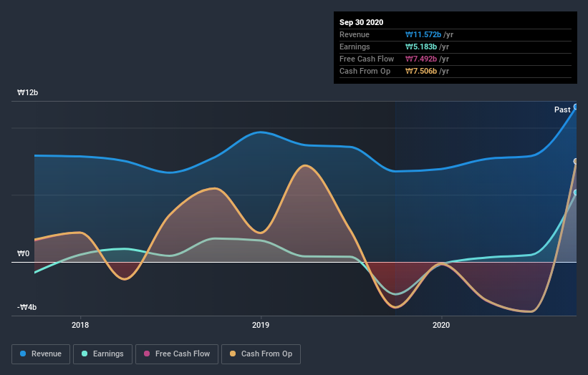Click the Earnings row label in tooltip
This screenshot has width=588, height=375.
coord(355,47)
